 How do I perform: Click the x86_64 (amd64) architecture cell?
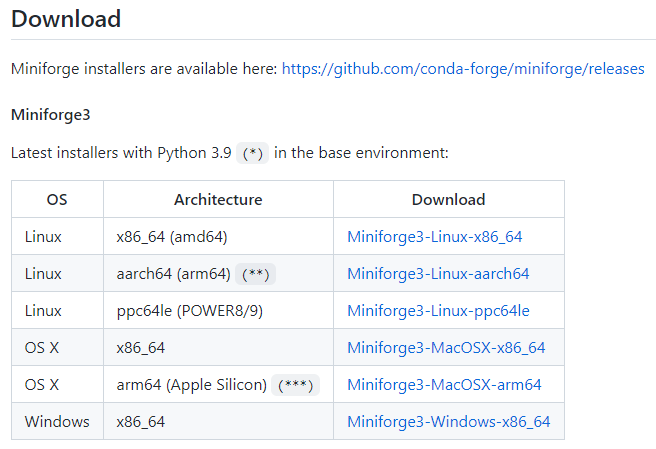[170, 237]
